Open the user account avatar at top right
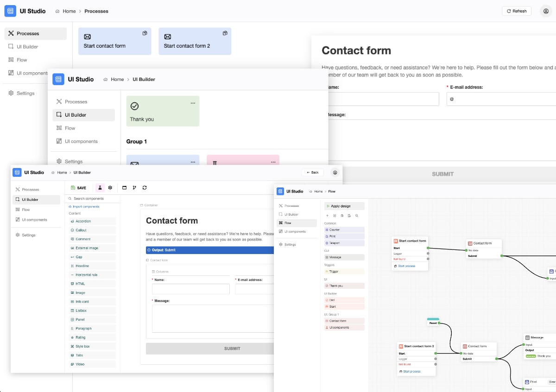Screen dimensions: 556x392 [546, 11]
